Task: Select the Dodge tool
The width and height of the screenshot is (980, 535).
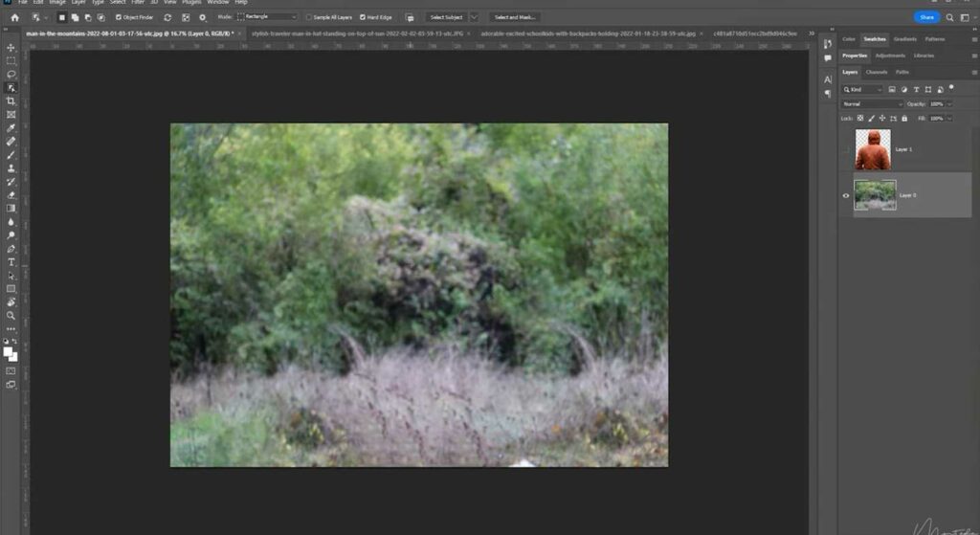Action: tap(11, 235)
